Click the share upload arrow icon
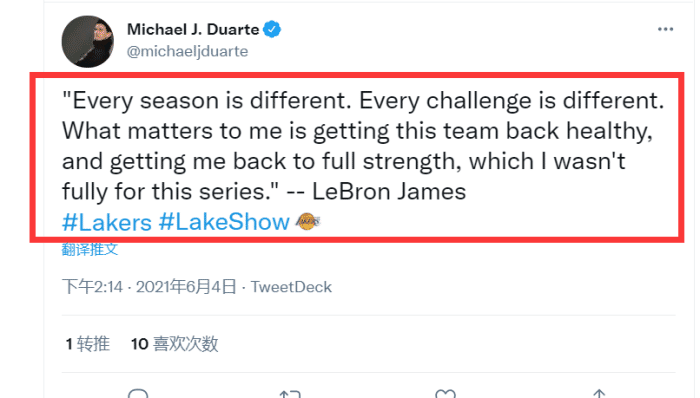700x398 pixels. coord(599,394)
